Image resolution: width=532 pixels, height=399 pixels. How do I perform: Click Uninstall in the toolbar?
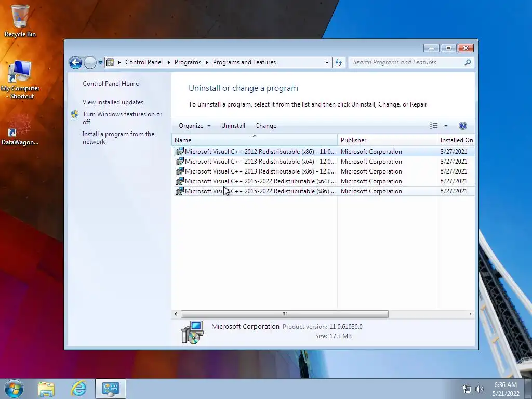pos(233,126)
